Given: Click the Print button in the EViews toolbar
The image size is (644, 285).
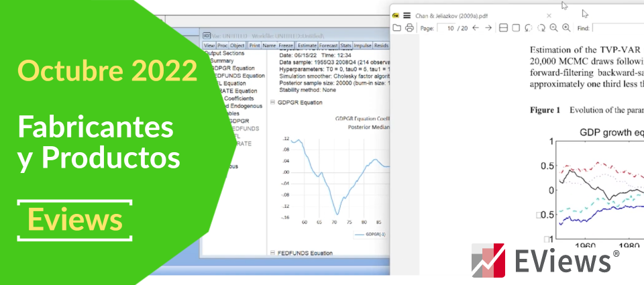Looking at the screenshot, I should pyautogui.click(x=255, y=46).
